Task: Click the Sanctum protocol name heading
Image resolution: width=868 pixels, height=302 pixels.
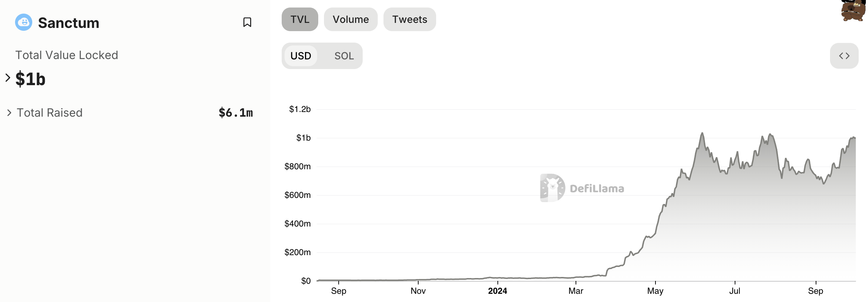Action: [68, 23]
